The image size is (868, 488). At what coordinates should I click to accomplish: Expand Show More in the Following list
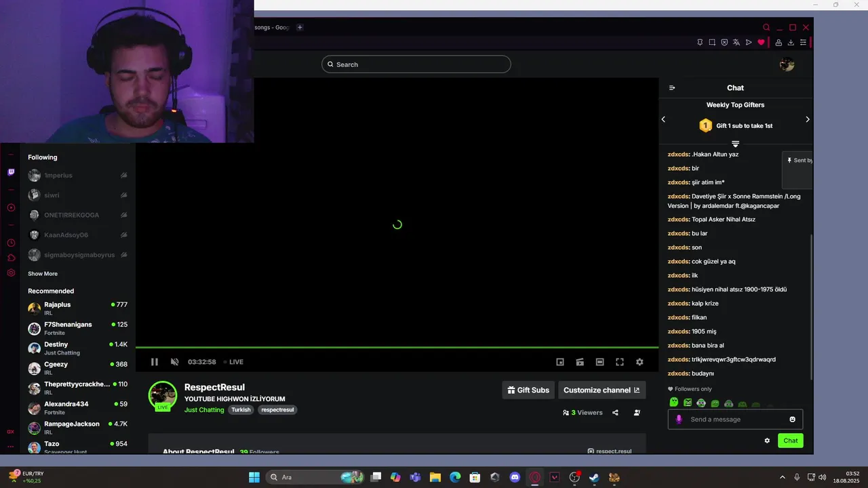(x=43, y=274)
